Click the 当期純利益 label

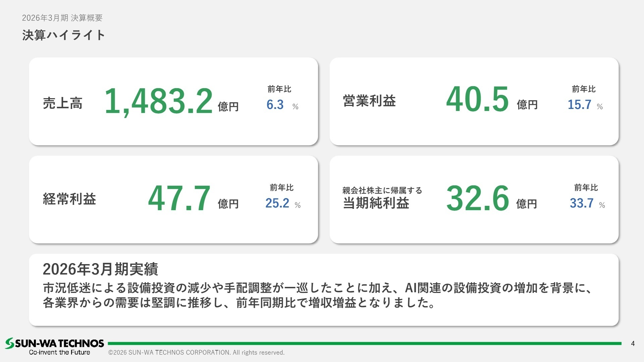click(x=376, y=203)
